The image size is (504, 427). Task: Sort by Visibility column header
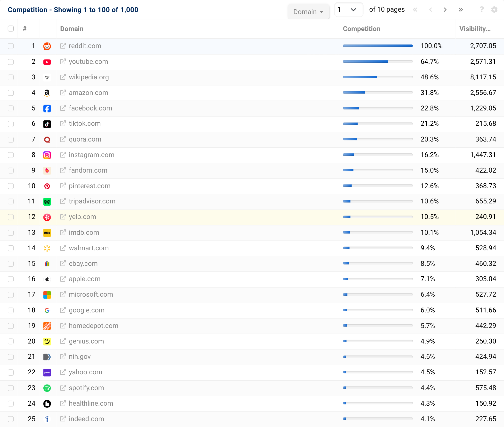pyautogui.click(x=475, y=29)
